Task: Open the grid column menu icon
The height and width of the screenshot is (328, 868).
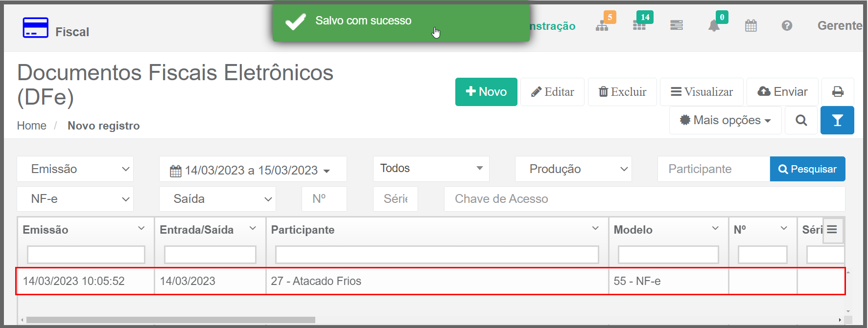Action: [832, 230]
